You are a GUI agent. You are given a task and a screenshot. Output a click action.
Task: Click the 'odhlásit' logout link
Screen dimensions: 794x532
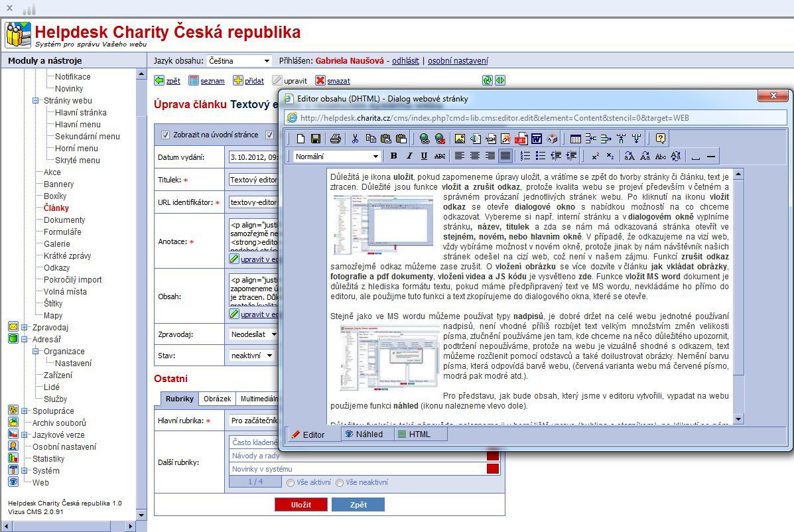click(405, 61)
